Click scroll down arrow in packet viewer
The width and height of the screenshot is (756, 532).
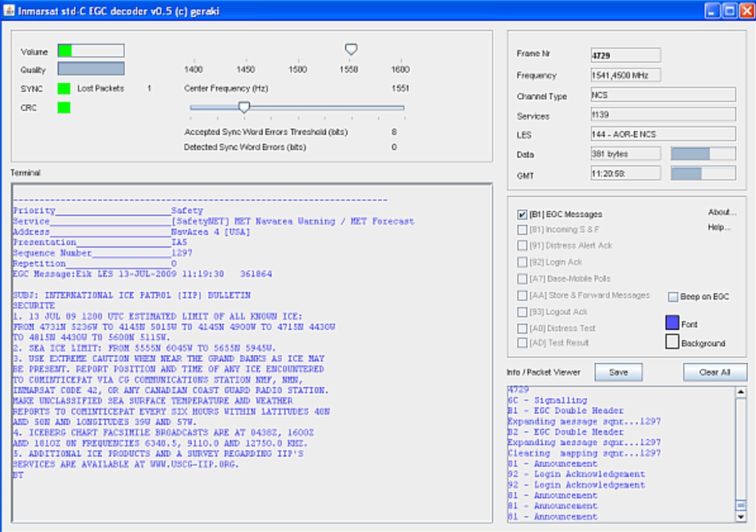tap(740, 517)
